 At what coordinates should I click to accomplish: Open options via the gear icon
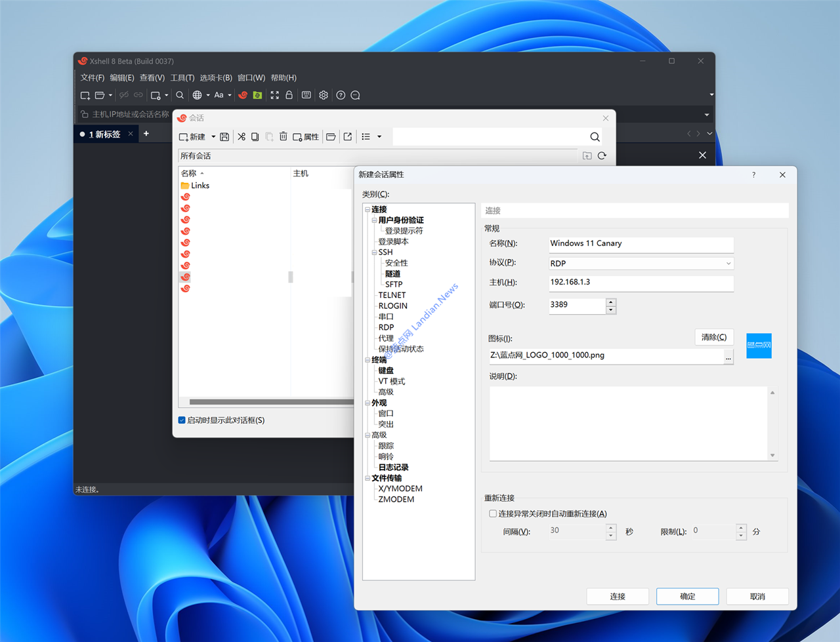pos(324,95)
